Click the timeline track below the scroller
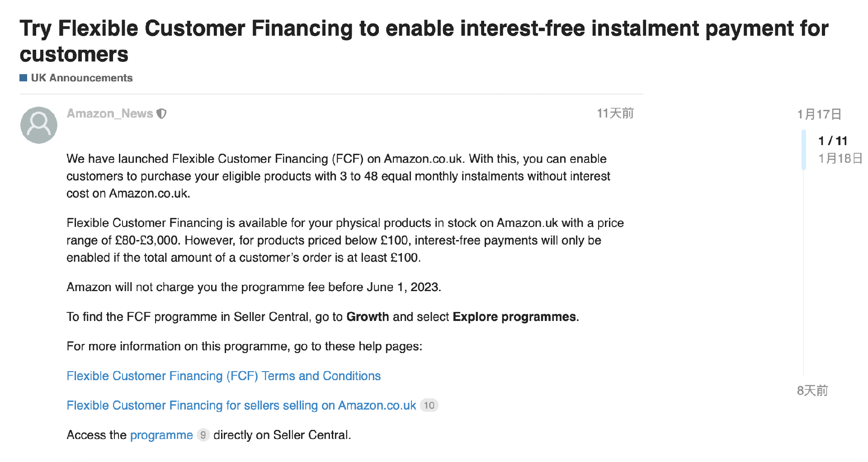Image resolution: width=868 pixels, height=462 pixels. click(804, 271)
